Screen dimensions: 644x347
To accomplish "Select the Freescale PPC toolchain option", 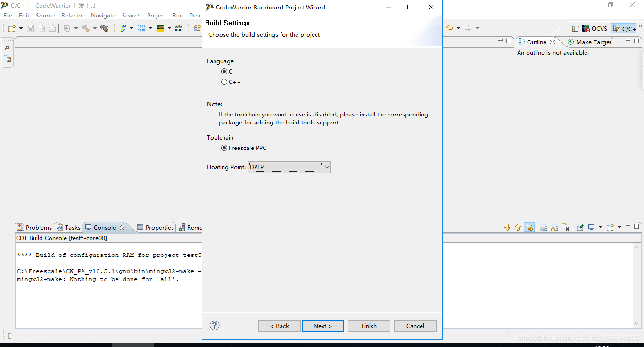I will click(224, 148).
